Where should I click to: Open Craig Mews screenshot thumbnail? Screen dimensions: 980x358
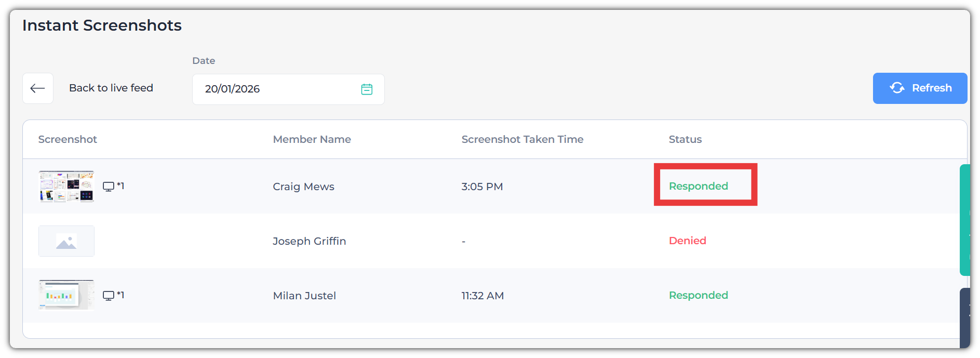tap(66, 187)
